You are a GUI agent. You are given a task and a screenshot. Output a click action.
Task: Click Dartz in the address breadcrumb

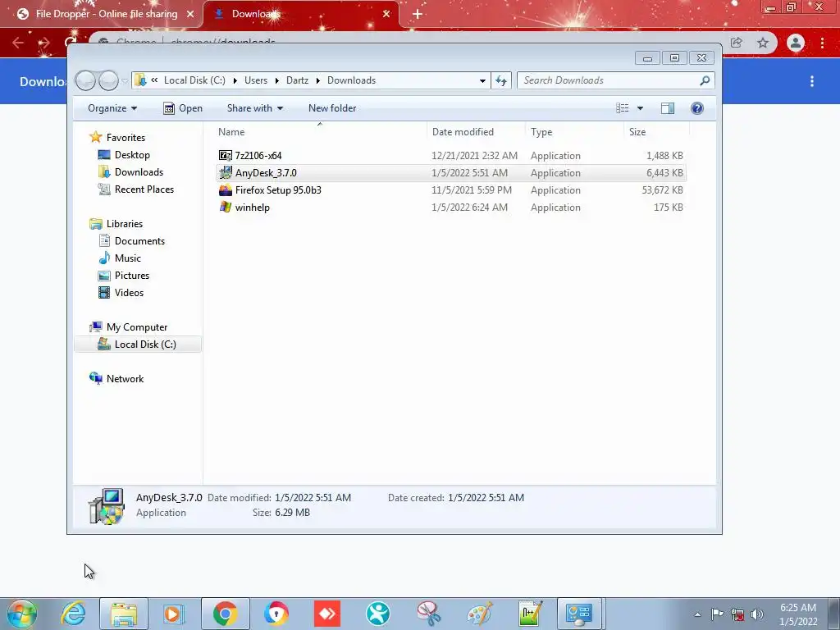coord(297,80)
